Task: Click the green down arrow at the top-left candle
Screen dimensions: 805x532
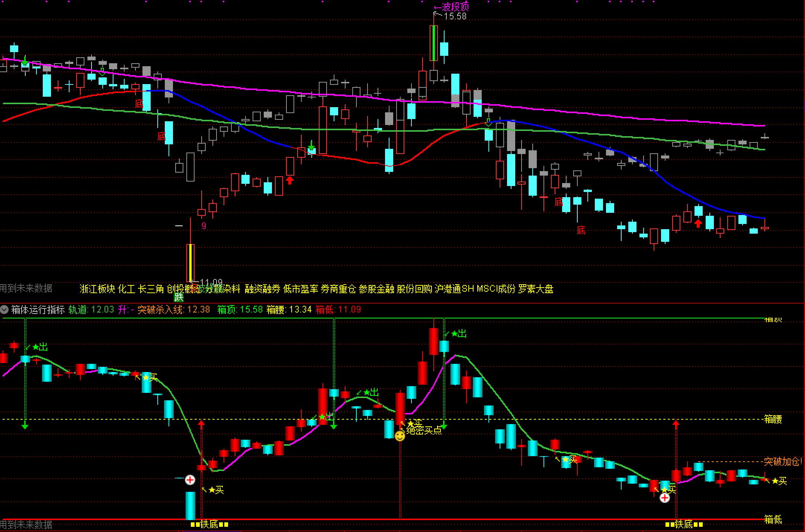Action: (25, 61)
